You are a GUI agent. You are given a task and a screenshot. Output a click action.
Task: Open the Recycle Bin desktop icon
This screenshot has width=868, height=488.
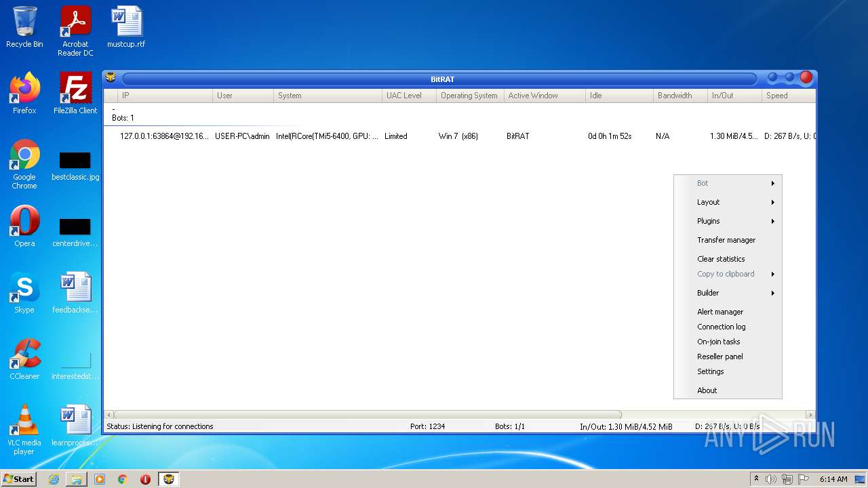coord(24,27)
